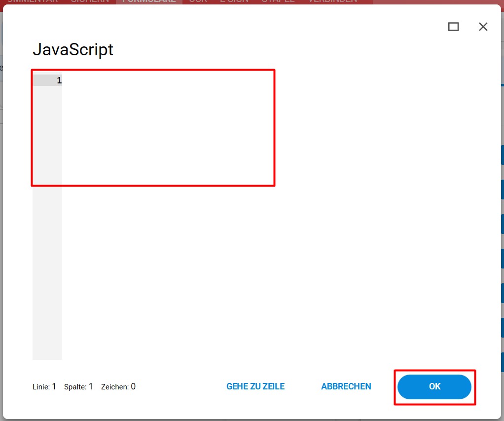The height and width of the screenshot is (421, 504).
Task: Click the Zeichen: 0 character counter
Action: (x=118, y=386)
